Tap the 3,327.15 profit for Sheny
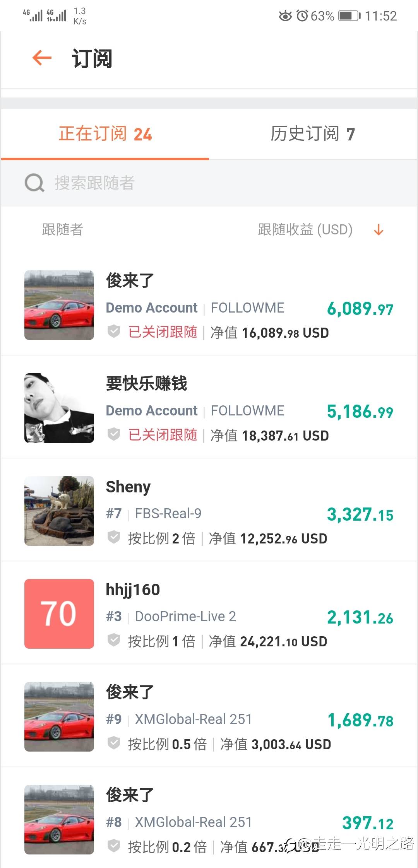Image resolution: width=418 pixels, height=868 pixels. click(360, 514)
